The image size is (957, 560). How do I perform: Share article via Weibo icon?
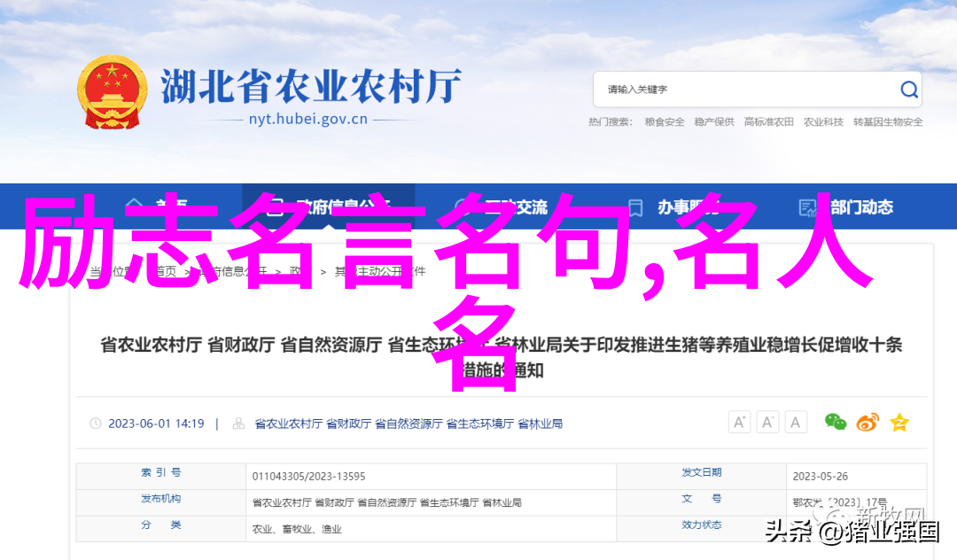coord(868,423)
